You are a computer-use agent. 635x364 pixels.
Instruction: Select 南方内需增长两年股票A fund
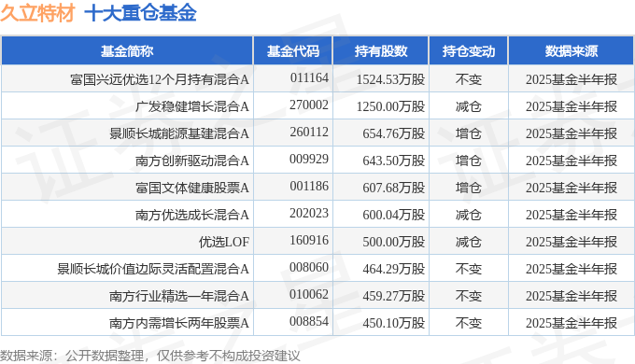(179, 323)
